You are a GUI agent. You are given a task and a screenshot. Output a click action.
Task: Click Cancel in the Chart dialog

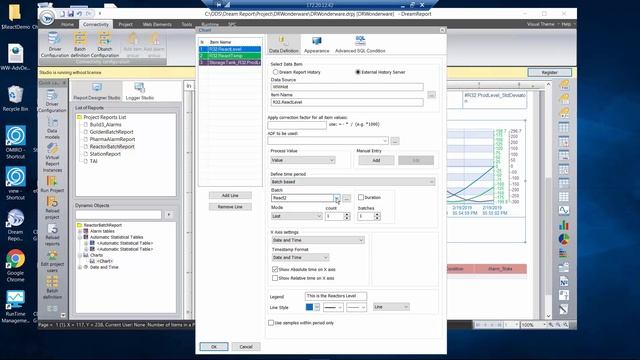pos(246,347)
